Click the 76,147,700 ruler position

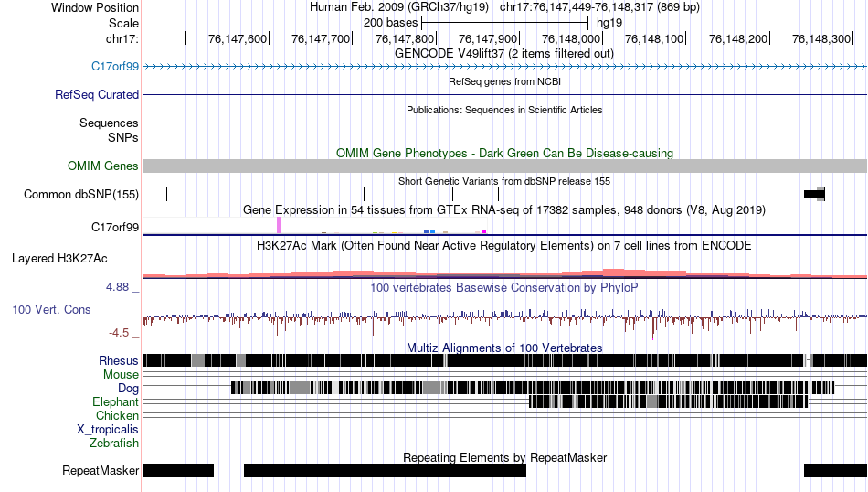pyautogui.click(x=321, y=38)
